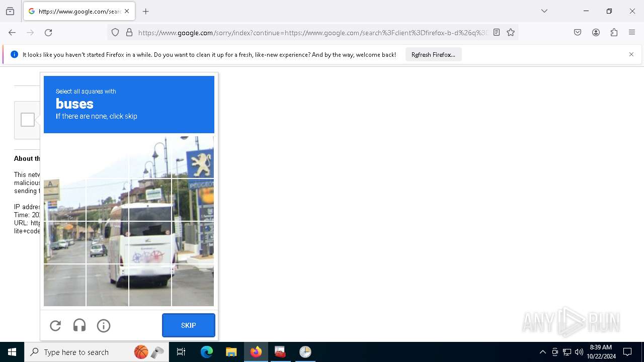644x362 pixels.
Task: Reload the current page
Action: [48, 32]
